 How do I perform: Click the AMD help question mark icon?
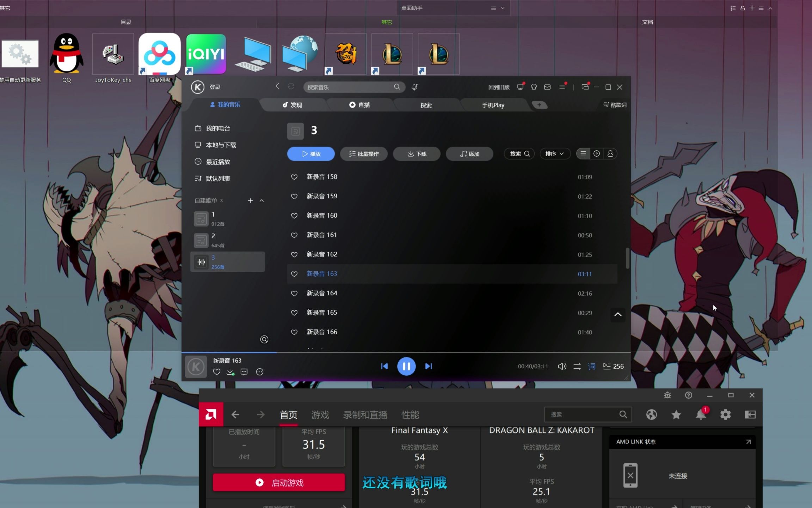[689, 395]
